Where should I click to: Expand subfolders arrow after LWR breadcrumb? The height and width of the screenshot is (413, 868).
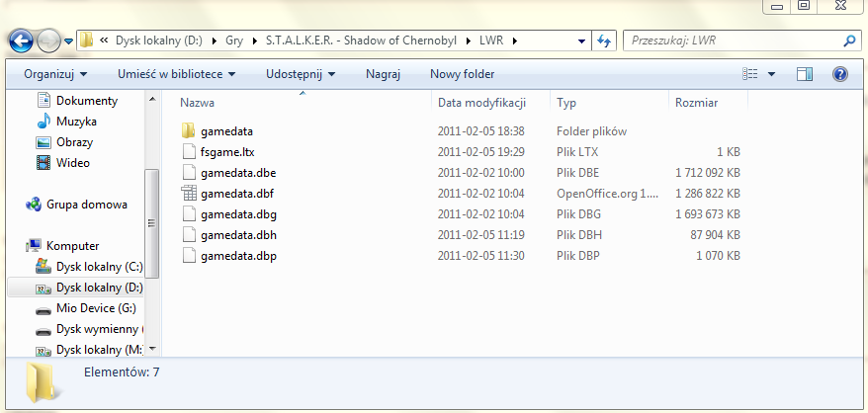point(515,41)
